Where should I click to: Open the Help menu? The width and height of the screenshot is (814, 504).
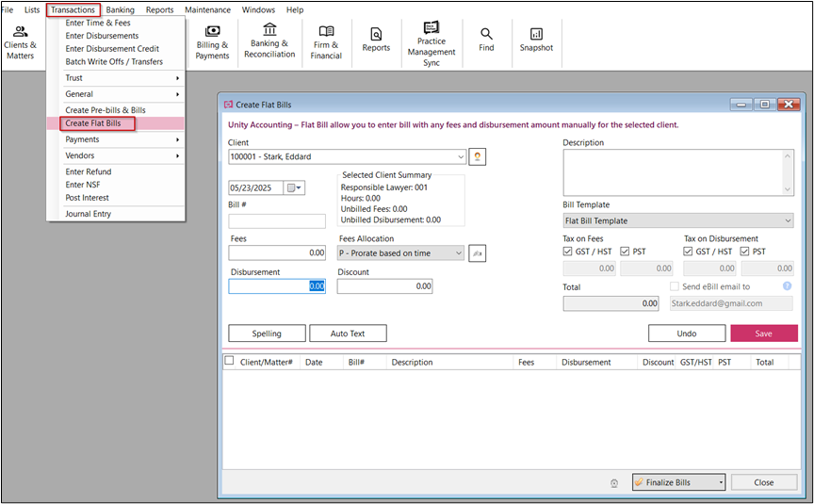pyautogui.click(x=295, y=9)
